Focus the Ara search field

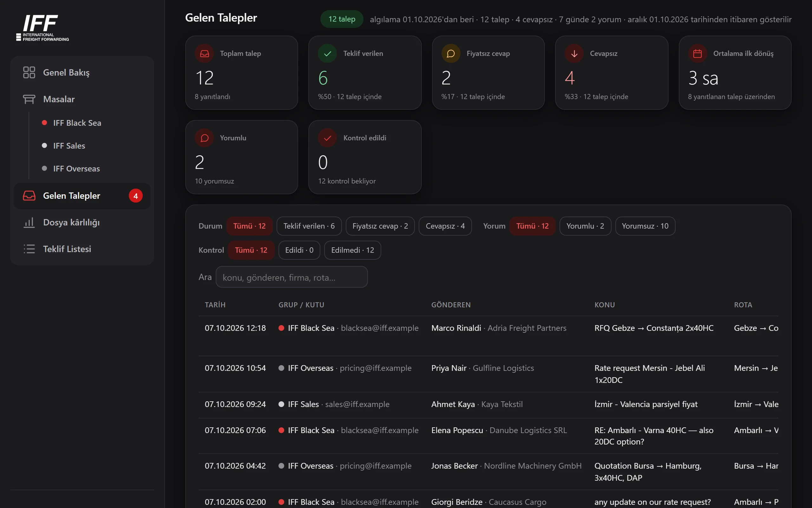291,277
